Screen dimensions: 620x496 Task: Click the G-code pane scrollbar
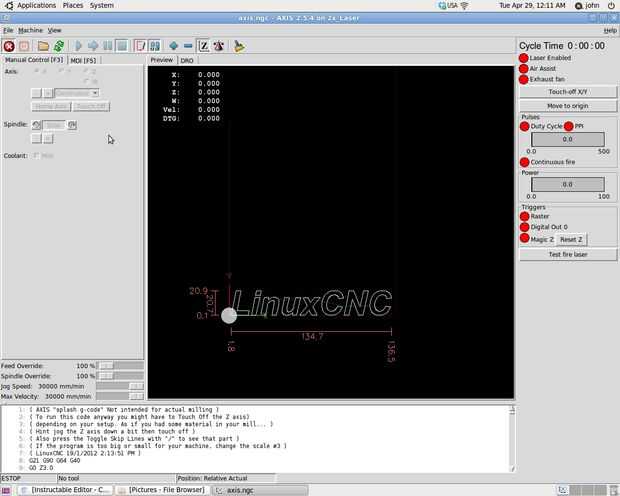(x=512, y=438)
